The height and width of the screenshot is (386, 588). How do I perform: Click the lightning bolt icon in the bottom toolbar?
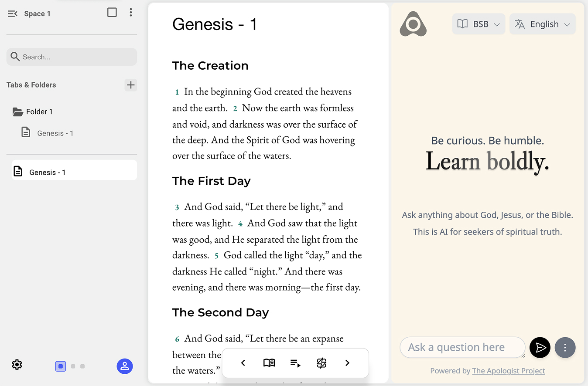point(321,363)
